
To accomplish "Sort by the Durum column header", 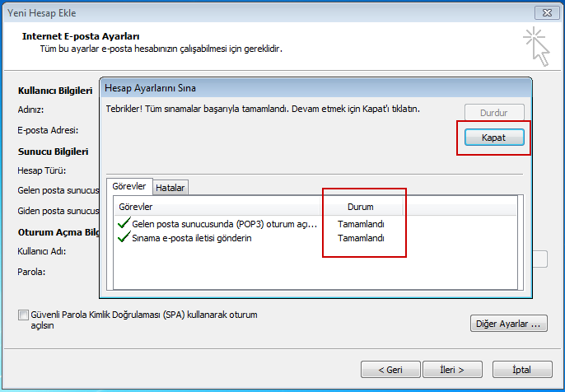I will (x=361, y=207).
